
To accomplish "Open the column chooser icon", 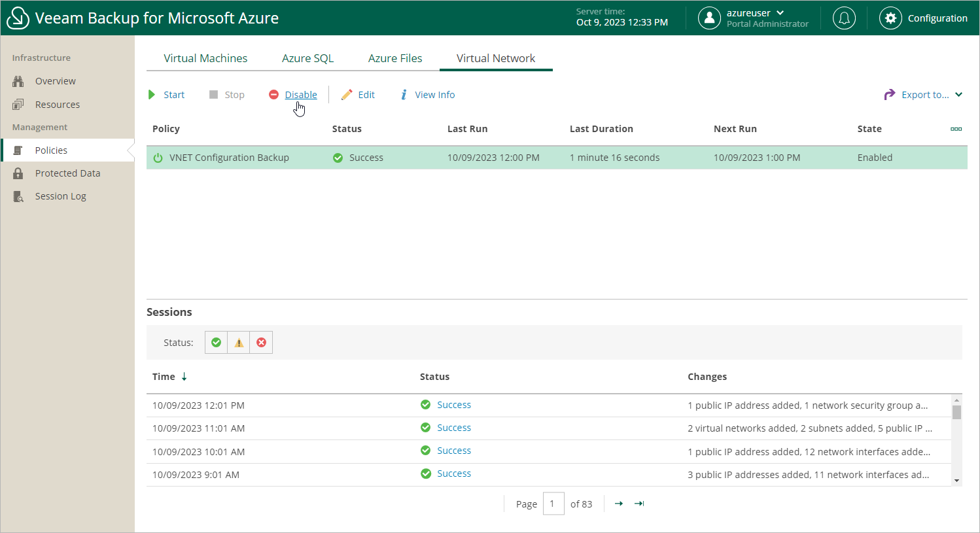I will 956,129.
